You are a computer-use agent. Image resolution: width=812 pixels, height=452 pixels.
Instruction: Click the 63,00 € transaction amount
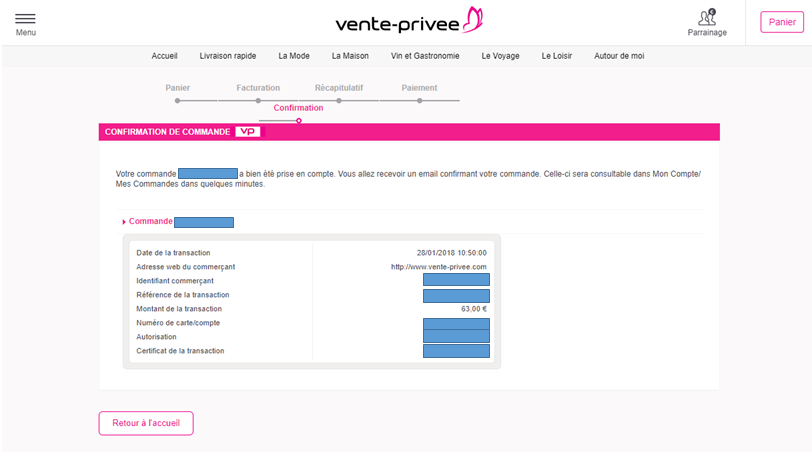(474, 309)
